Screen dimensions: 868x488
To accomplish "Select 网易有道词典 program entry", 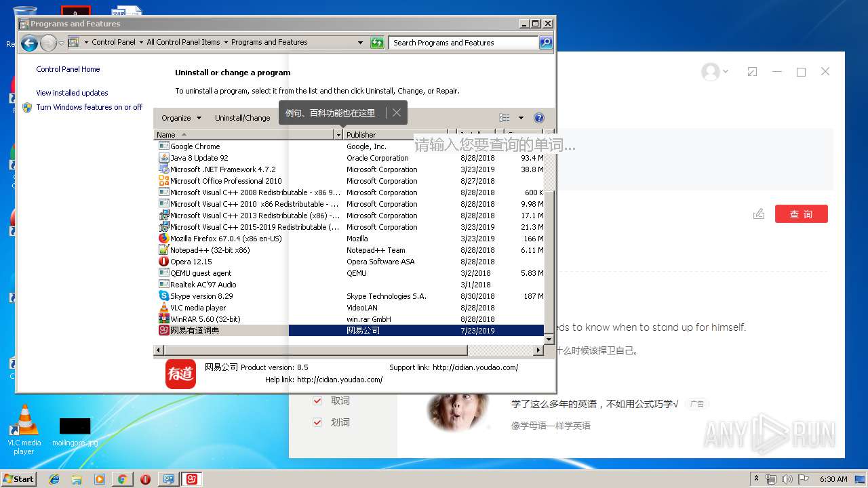I will tap(349, 331).
